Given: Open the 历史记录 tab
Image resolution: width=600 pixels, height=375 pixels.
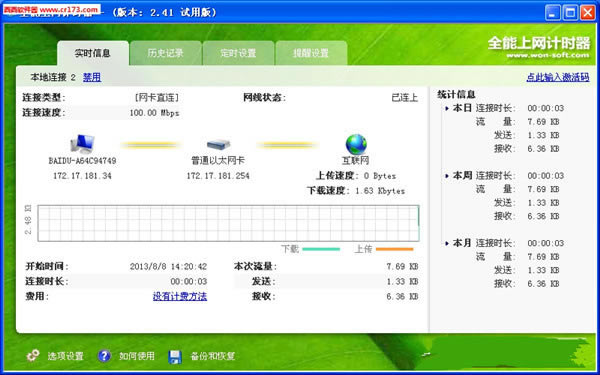Looking at the screenshot, I should point(165,53).
